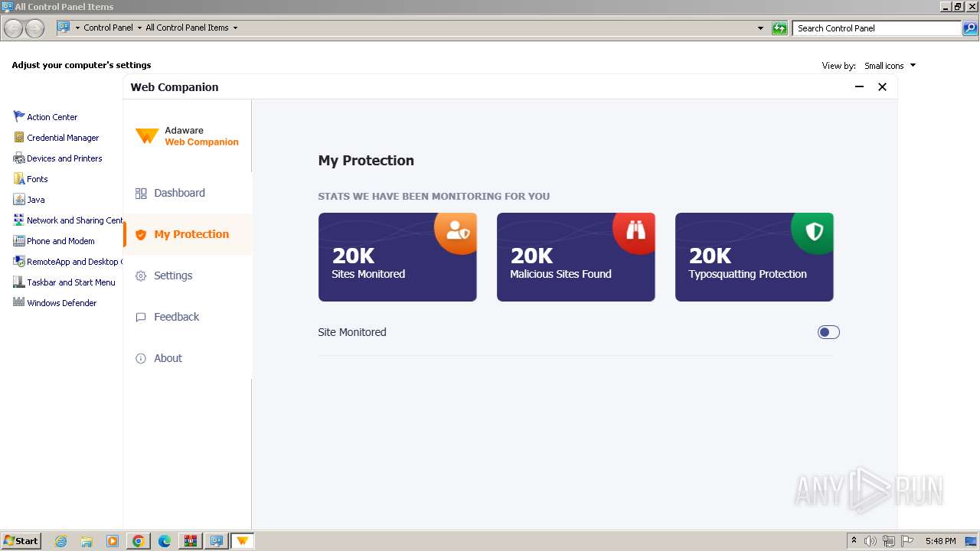Expand the address bar history dropdown

(x=760, y=28)
